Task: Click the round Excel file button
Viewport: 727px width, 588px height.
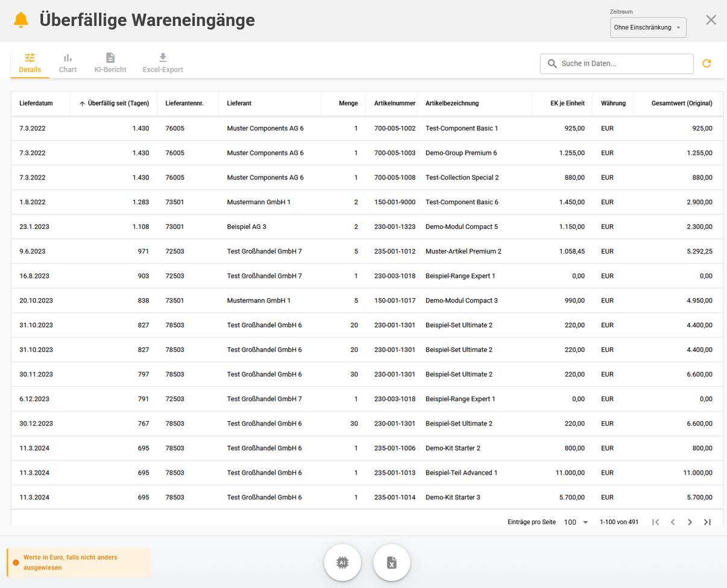Action: tap(392, 563)
